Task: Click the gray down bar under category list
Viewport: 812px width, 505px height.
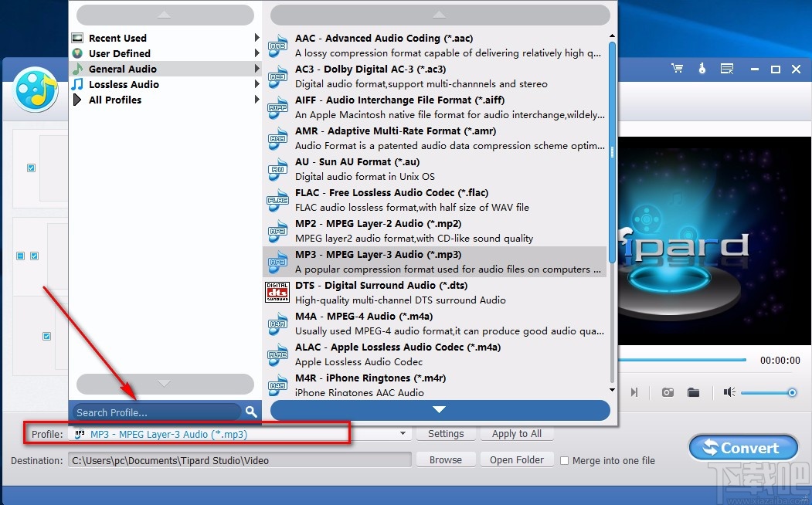Action: (x=165, y=384)
